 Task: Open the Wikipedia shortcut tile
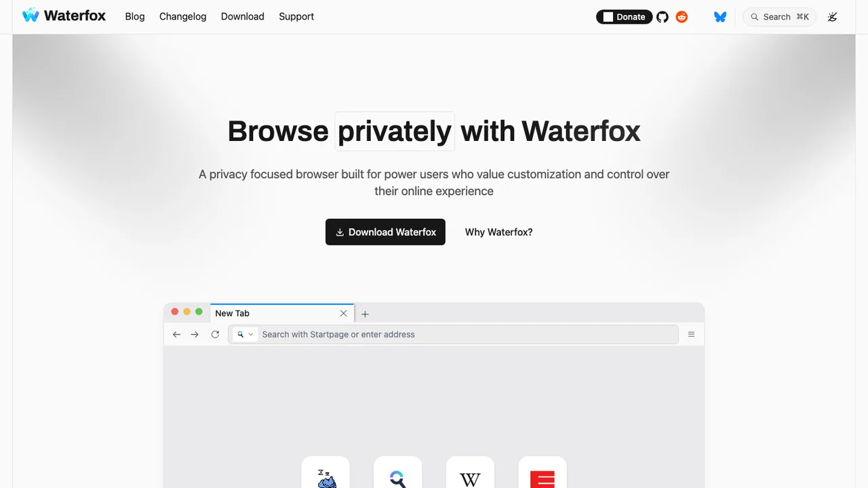470,472
